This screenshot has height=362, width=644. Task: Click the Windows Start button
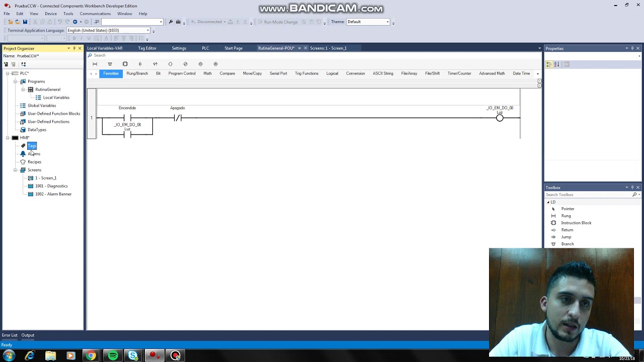(9, 356)
